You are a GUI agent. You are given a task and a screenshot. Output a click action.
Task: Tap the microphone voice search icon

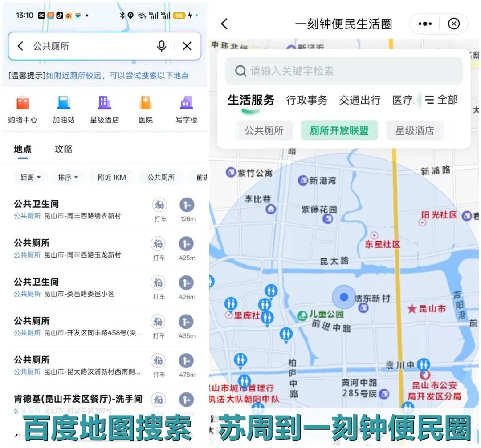point(162,46)
